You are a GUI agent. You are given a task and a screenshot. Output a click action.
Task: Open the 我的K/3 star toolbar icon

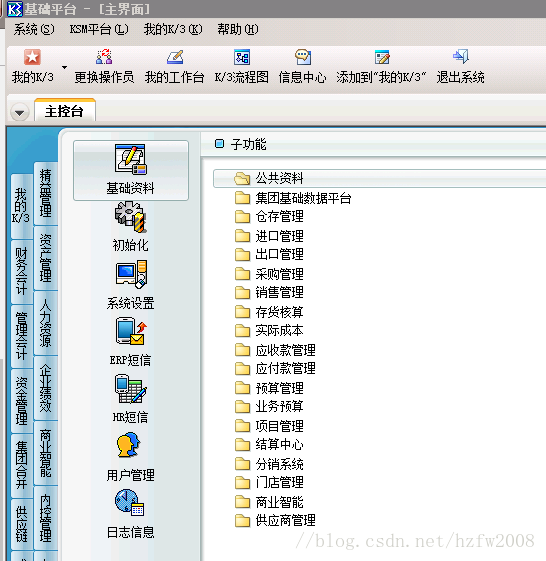pos(32,58)
